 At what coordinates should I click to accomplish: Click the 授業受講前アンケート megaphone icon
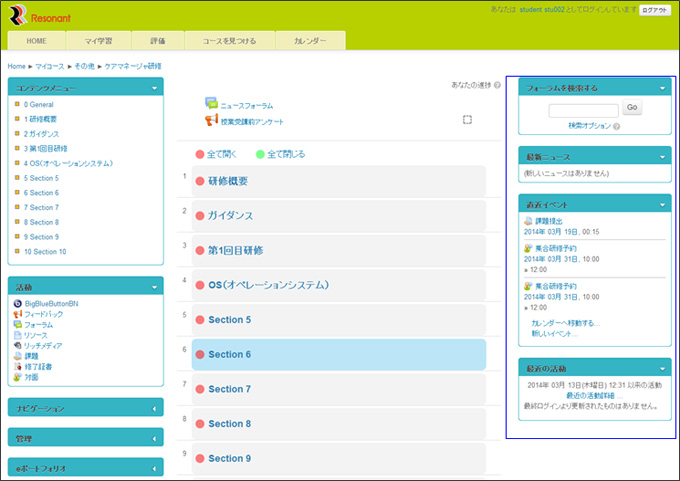pos(211,121)
